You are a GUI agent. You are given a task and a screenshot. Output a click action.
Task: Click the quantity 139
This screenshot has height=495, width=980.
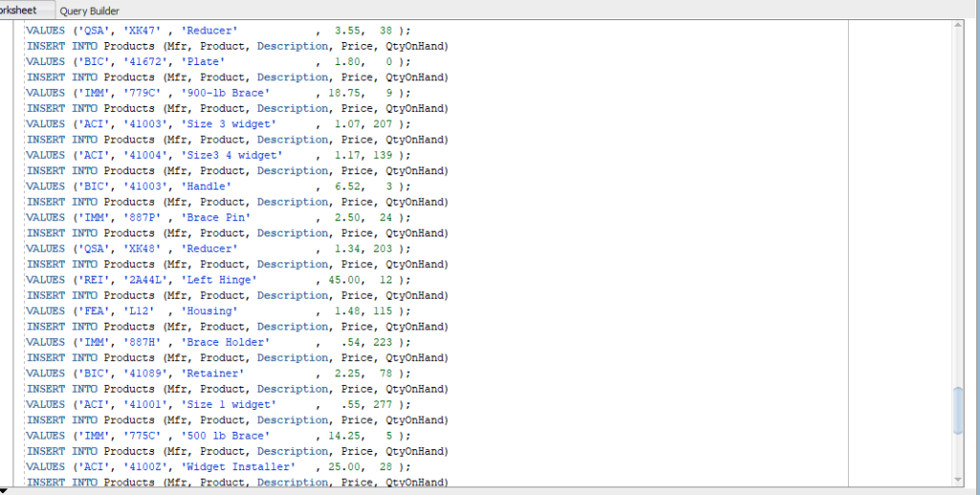click(x=383, y=156)
